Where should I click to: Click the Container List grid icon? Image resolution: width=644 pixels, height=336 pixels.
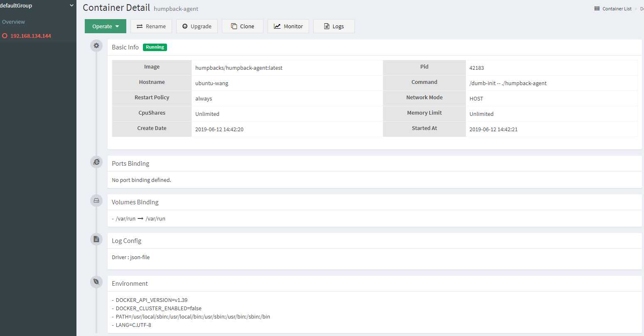[597, 8]
